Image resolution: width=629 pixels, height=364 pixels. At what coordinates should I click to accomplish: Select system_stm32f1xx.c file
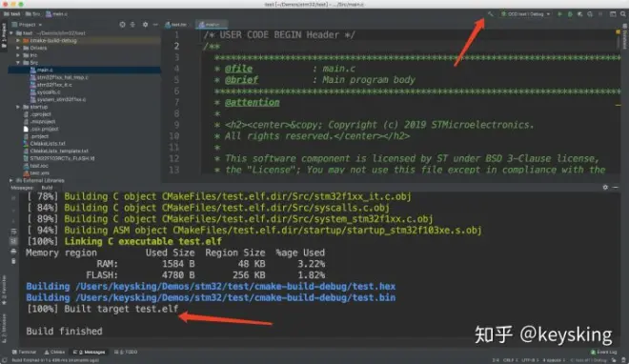click(58, 99)
